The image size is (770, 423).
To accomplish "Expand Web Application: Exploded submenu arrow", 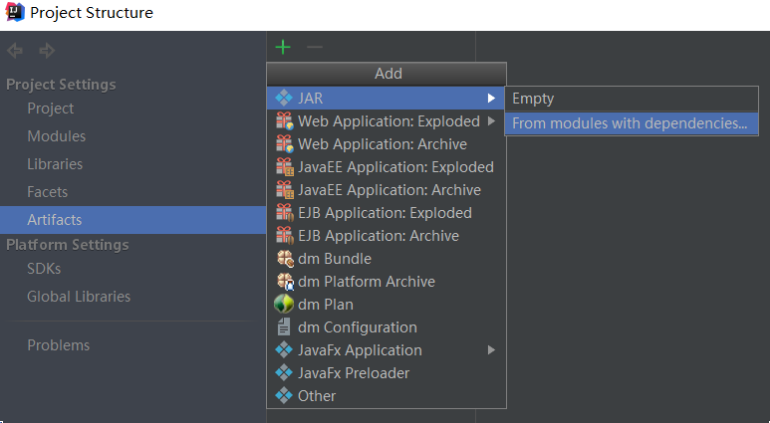I will [x=491, y=121].
